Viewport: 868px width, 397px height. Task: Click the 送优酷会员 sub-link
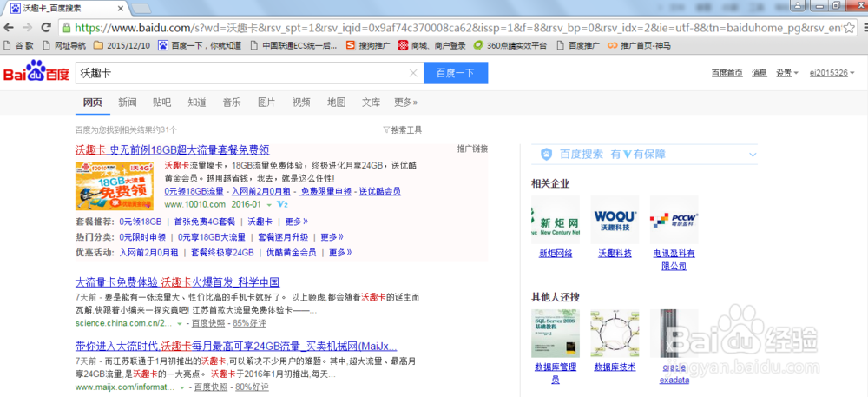click(380, 191)
